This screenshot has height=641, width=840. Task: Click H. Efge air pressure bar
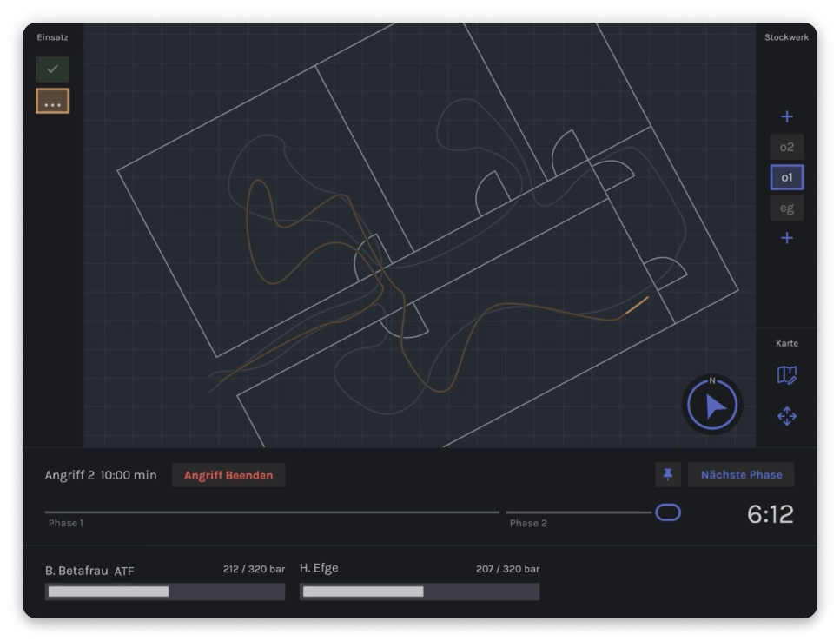[420, 591]
